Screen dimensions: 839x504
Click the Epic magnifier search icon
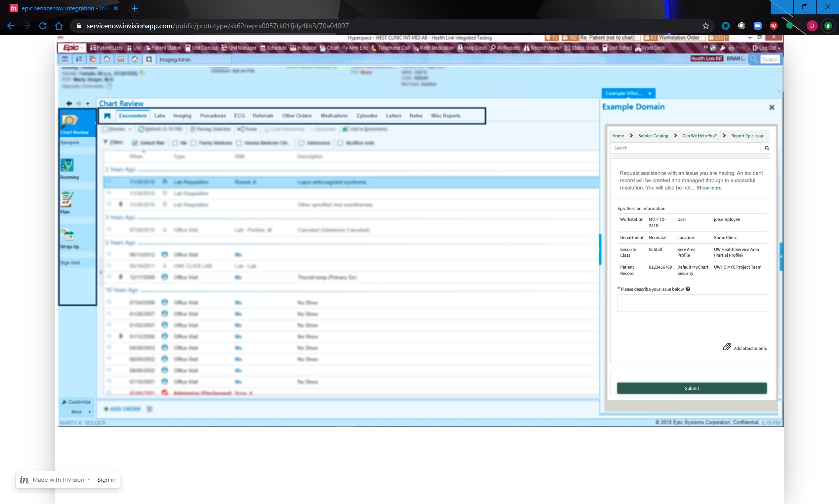(x=754, y=59)
